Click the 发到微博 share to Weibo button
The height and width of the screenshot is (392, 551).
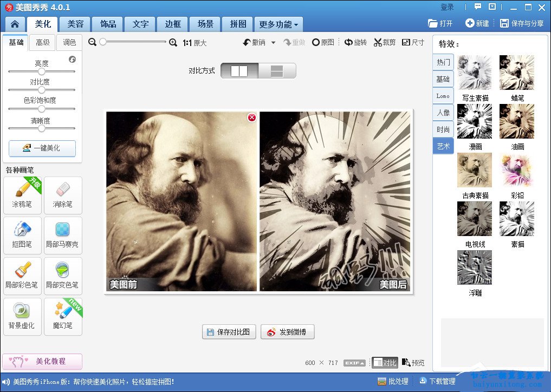287,332
